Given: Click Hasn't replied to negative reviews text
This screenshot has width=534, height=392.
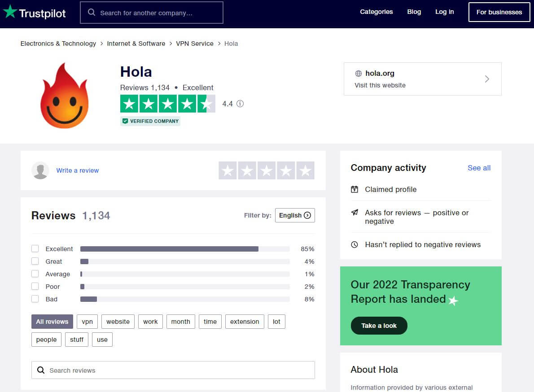Looking at the screenshot, I should click(423, 244).
